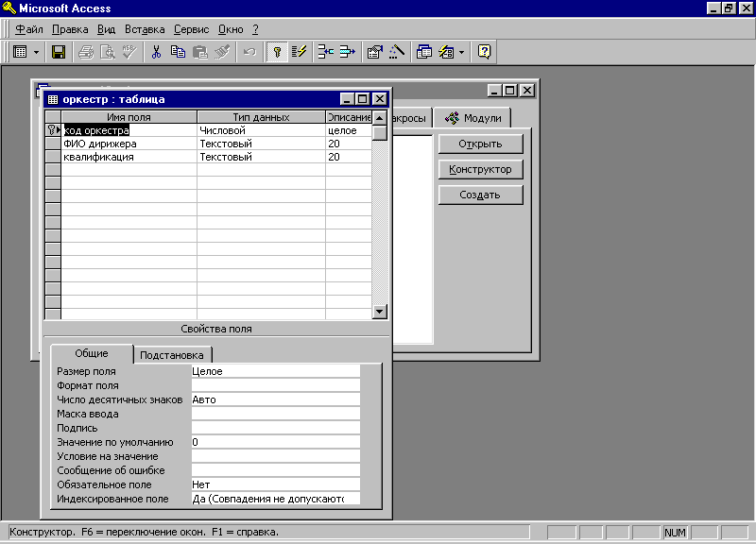Change the Обязательное поле value Нет

tap(276, 484)
